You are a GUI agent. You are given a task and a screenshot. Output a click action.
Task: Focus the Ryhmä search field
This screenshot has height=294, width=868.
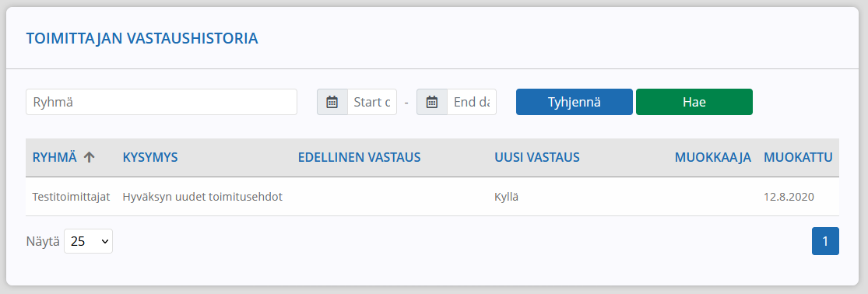tap(162, 102)
